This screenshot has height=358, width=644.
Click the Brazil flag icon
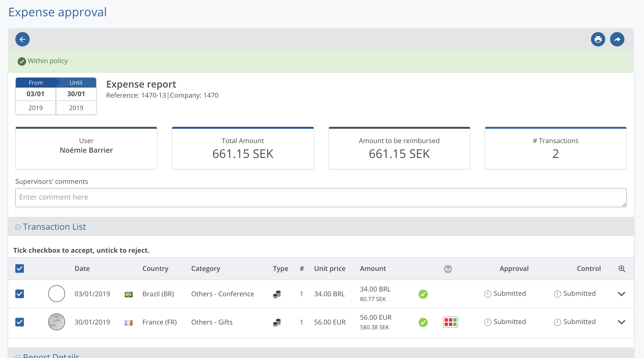[129, 294]
